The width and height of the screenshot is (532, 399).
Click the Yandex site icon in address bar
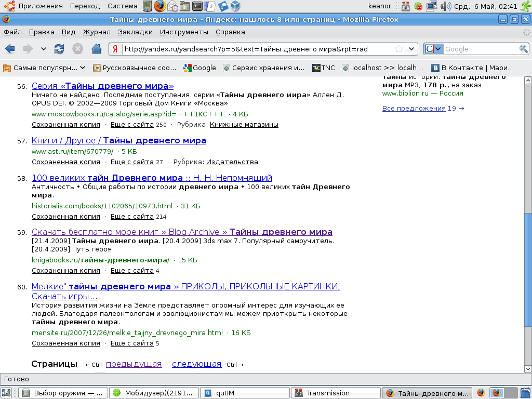115,49
